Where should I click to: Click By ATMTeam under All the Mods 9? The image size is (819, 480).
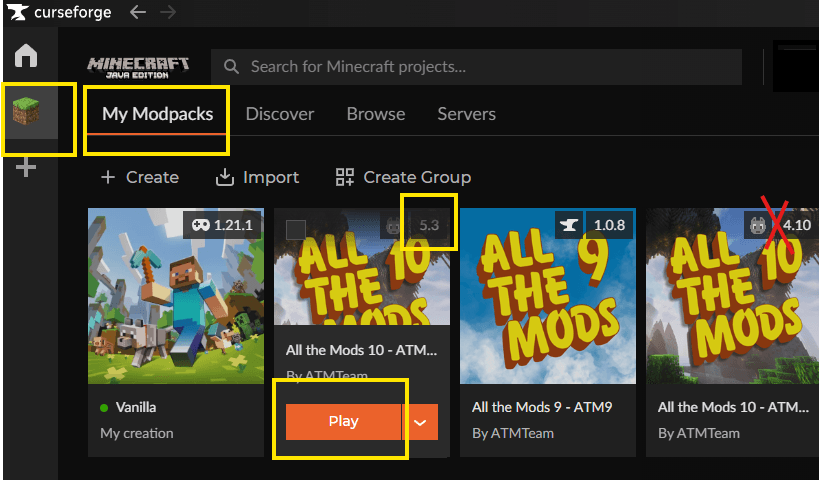pyautogui.click(x=513, y=434)
